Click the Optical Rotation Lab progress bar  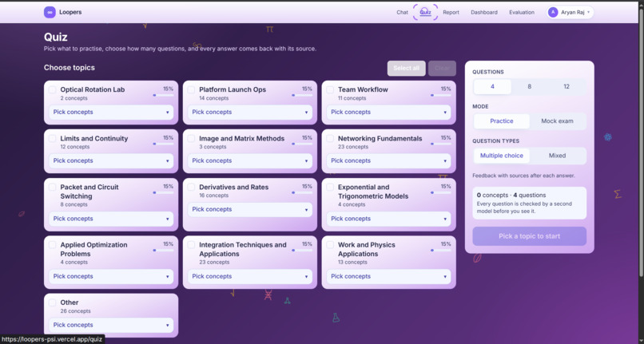pyautogui.click(x=163, y=95)
